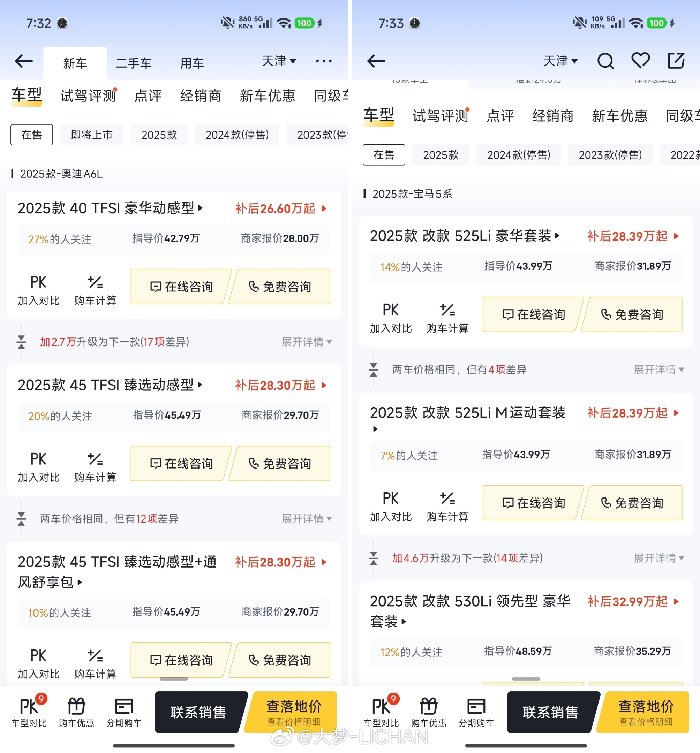The height and width of the screenshot is (753, 700).
Task: Open 2025款 改款 525Li 豪华套装 details
Action: tap(465, 236)
